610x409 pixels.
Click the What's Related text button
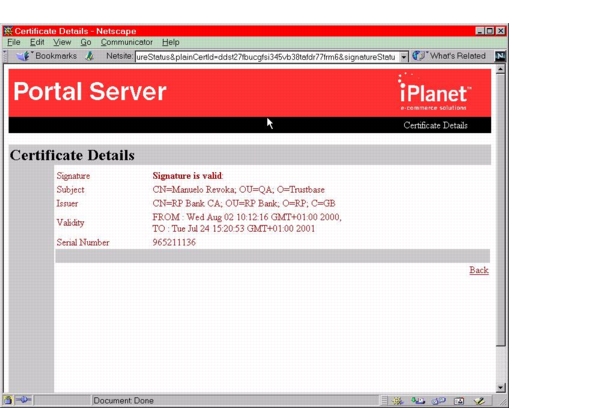click(x=458, y=56)
